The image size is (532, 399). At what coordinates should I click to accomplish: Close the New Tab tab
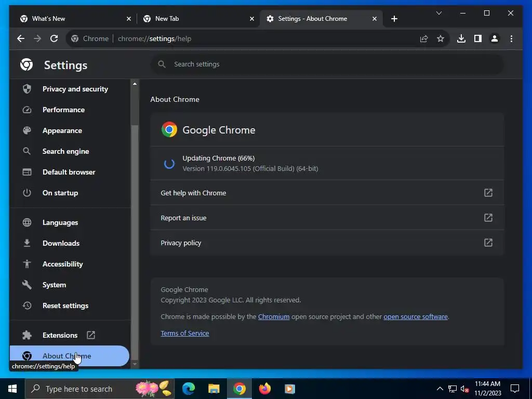pyautogui.click(x=252, y=19)
